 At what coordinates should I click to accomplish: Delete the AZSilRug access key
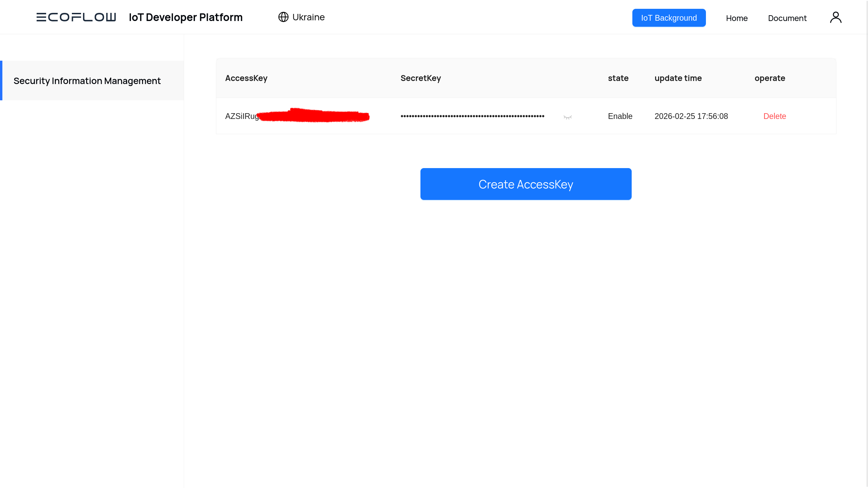(x=774, y=116)
